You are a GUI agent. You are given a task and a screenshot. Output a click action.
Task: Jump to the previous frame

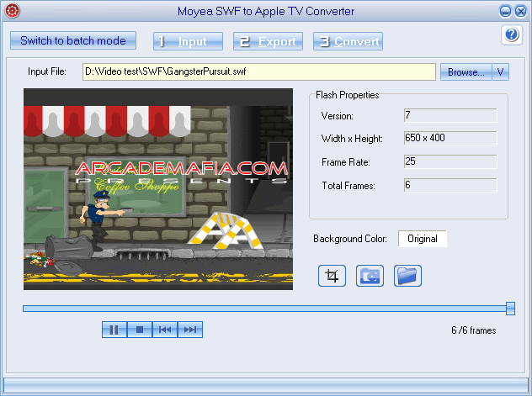tap(165, 330)
